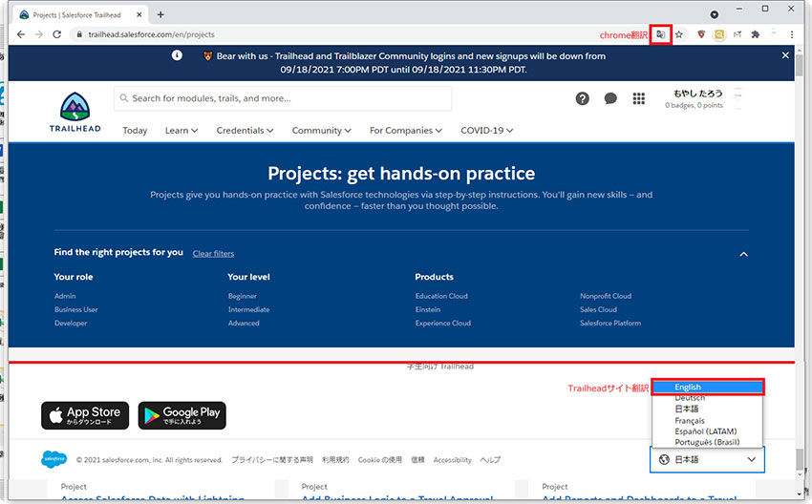
Task: Dismiss the login downtime banner
Action: 785,55
